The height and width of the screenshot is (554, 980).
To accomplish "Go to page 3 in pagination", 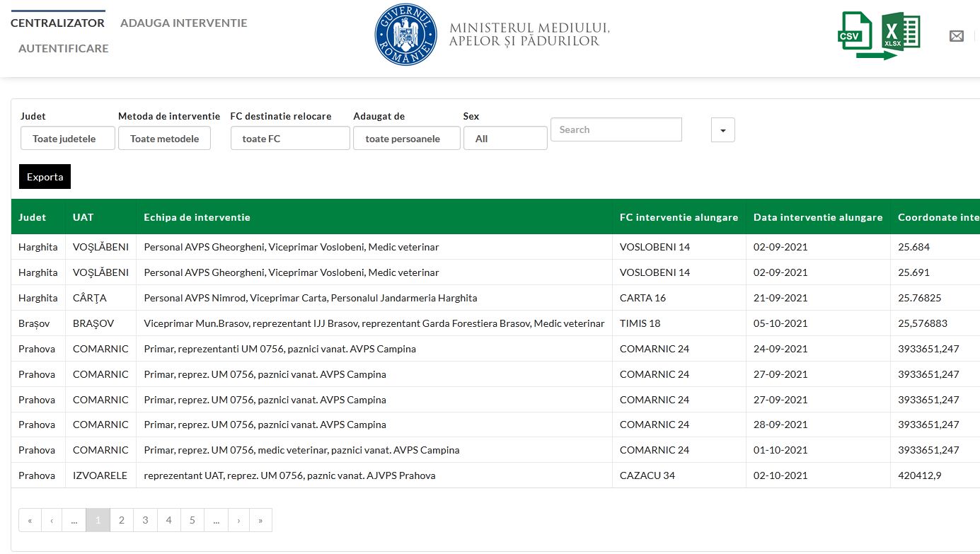I will (145, 520).
